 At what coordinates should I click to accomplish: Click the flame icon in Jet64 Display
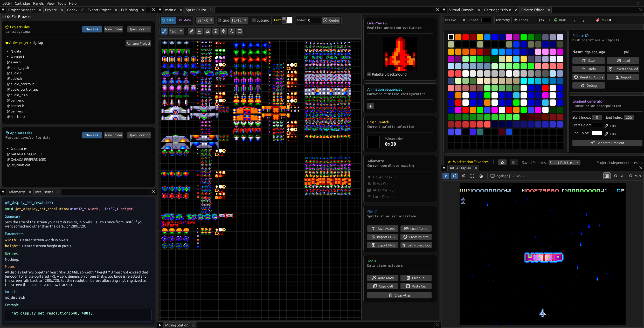481,176
